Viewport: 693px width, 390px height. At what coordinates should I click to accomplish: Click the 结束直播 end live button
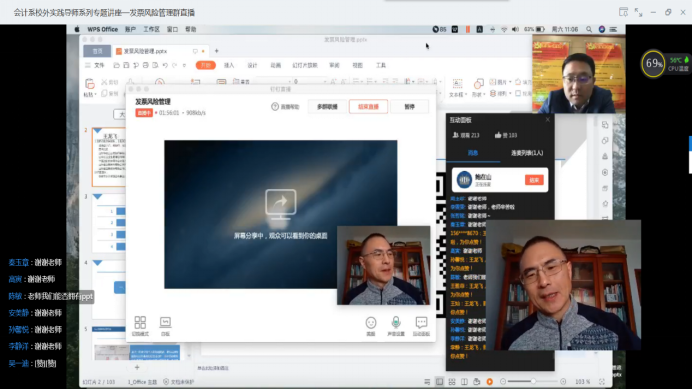pos(368,107)
